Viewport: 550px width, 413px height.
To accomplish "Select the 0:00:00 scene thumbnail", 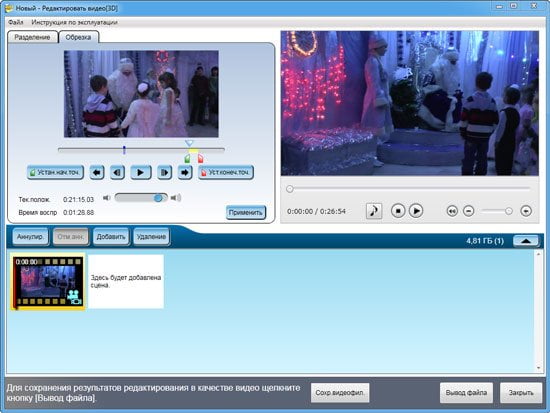I will coord(48,282).
